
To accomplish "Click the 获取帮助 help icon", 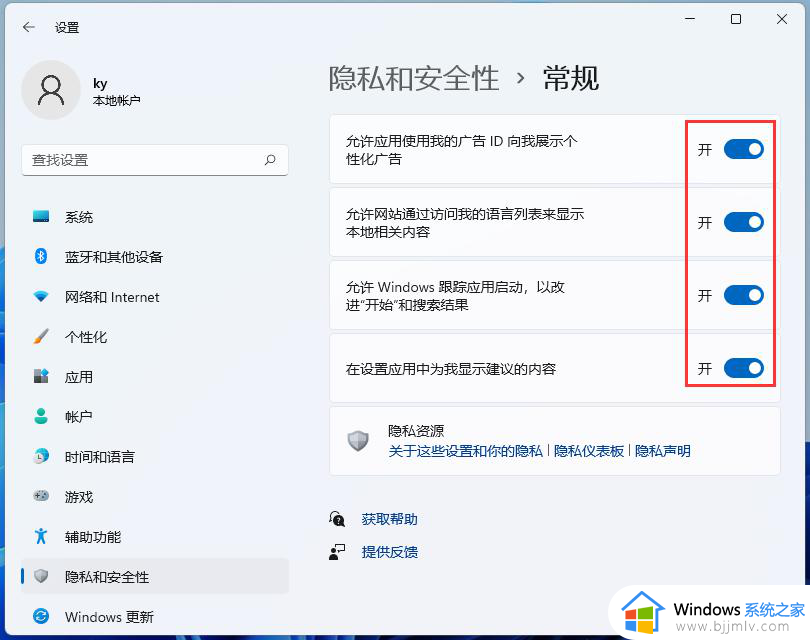I will (337, 519).
